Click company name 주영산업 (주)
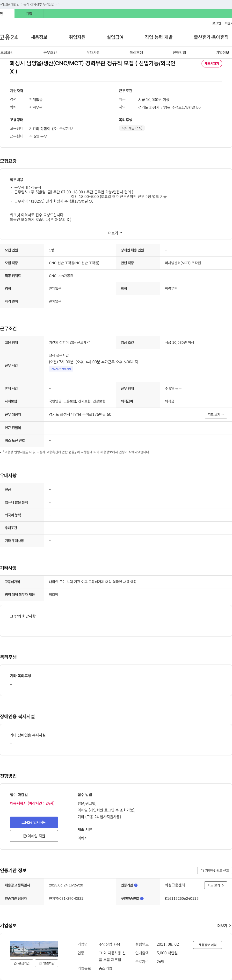The image size is (232, 980). click(109, 944)
